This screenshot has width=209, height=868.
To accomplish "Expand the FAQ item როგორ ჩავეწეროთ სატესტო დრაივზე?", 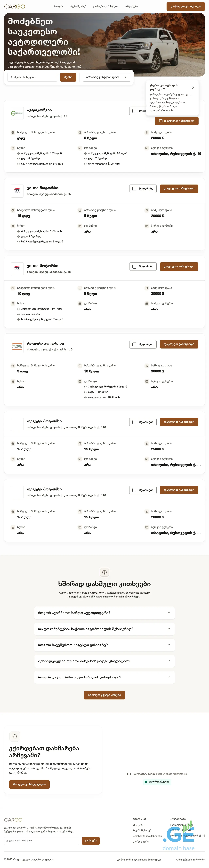I will click(104, 645).
